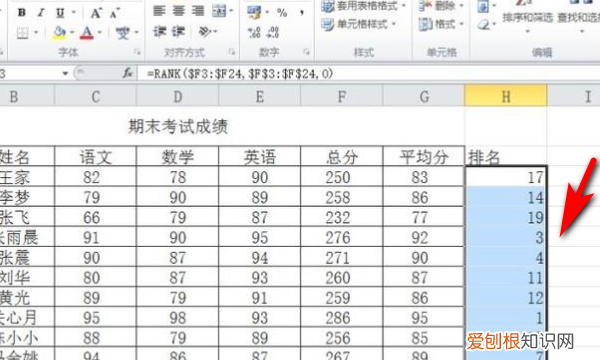
Task: Click the 排序和筛选 button
Action: (527, 18)
